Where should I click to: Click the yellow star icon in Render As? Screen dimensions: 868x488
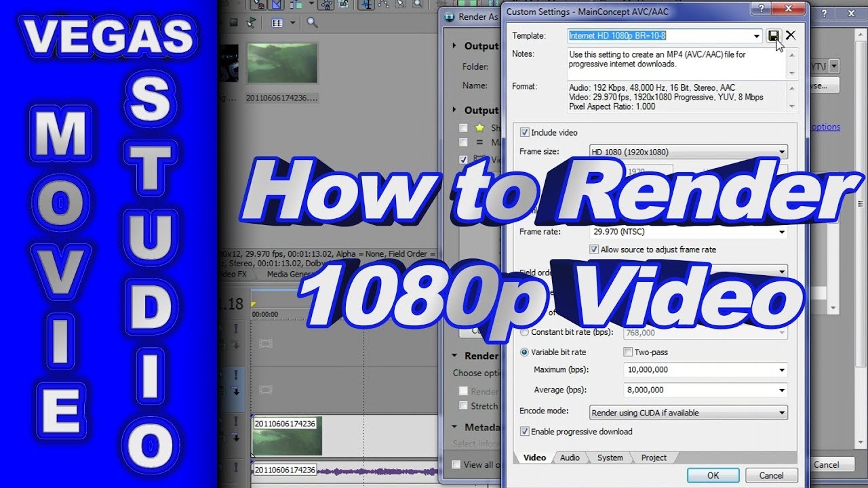coord(480,127)
